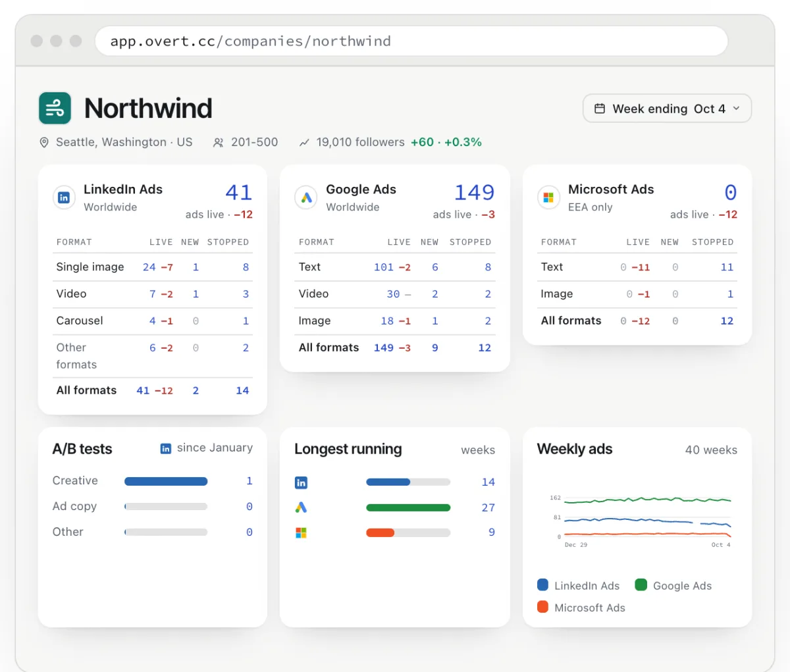Click the 201-500 company size text
The height and width of the screenshot is (672, 790).
pos(254,142)
